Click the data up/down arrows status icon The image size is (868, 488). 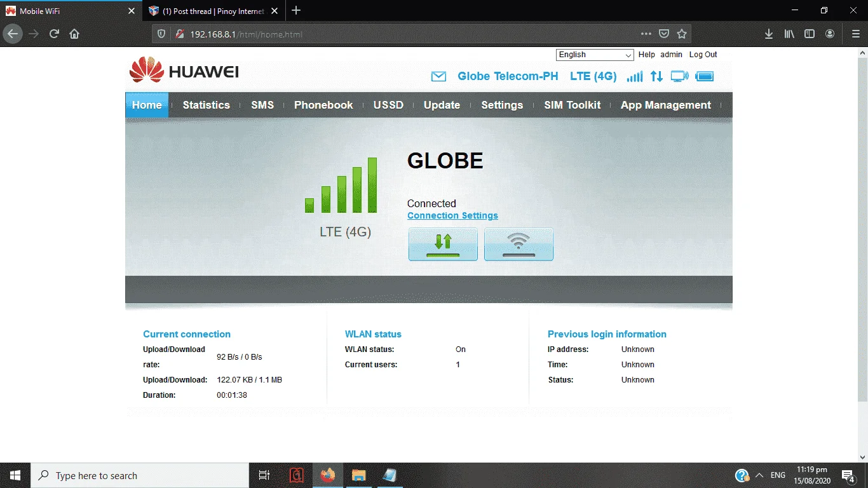[656, 77]
